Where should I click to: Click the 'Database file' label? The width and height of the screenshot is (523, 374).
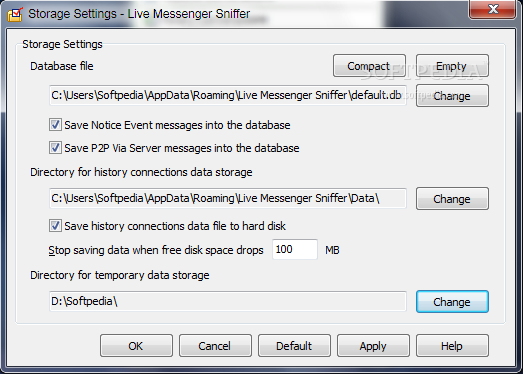coord(62,66)
